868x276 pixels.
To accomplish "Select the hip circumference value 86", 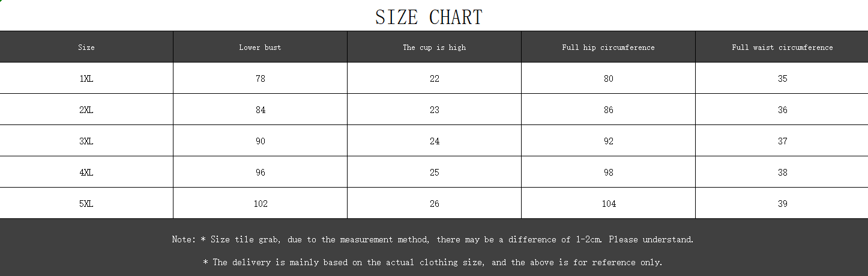I will click(608, 110).
